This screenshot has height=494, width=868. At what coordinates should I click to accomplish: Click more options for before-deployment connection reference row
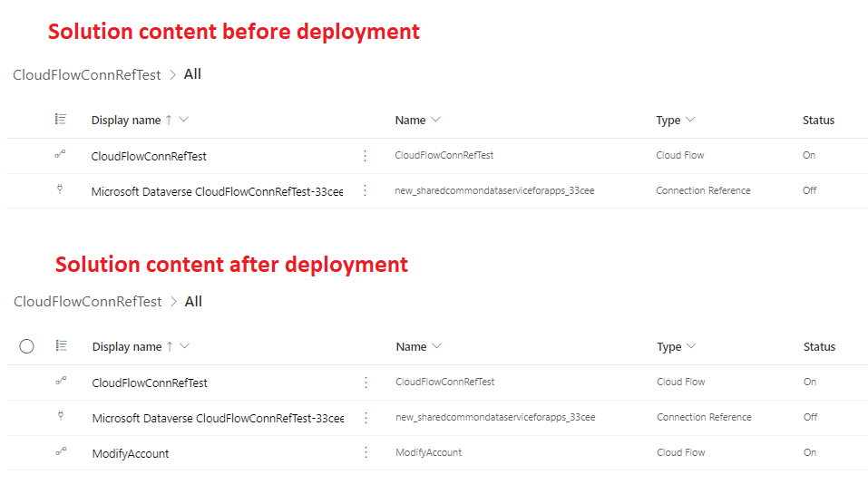pyautogui.click(x=366, y=190)
